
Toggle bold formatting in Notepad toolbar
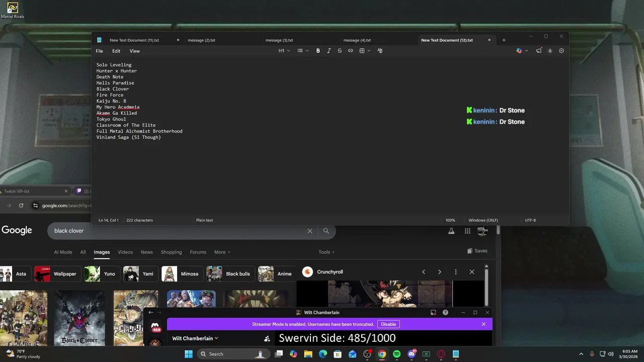click(x=318, y=51)
